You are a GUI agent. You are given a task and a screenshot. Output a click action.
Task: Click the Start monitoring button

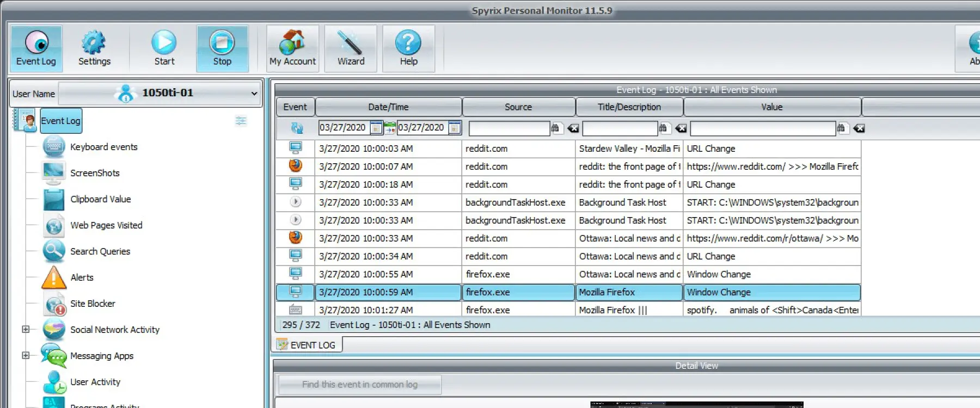point(164,49)
